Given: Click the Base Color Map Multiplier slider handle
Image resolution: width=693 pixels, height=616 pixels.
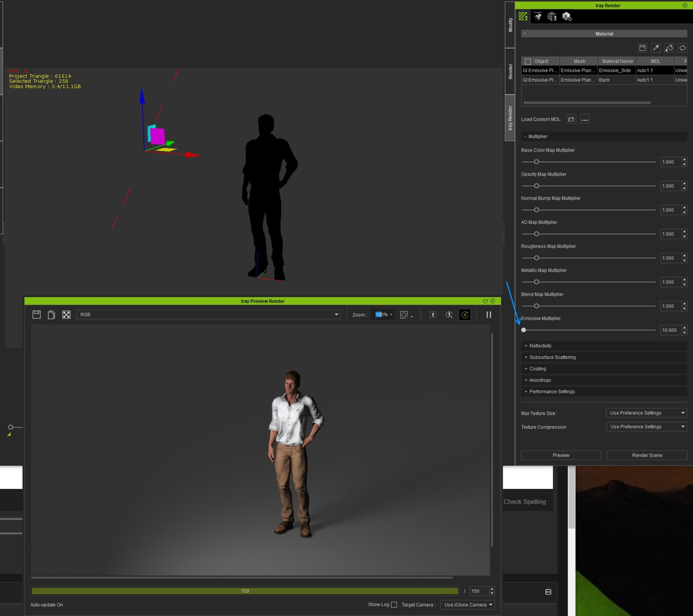Looking at the screenshot, I should point(536,162).
